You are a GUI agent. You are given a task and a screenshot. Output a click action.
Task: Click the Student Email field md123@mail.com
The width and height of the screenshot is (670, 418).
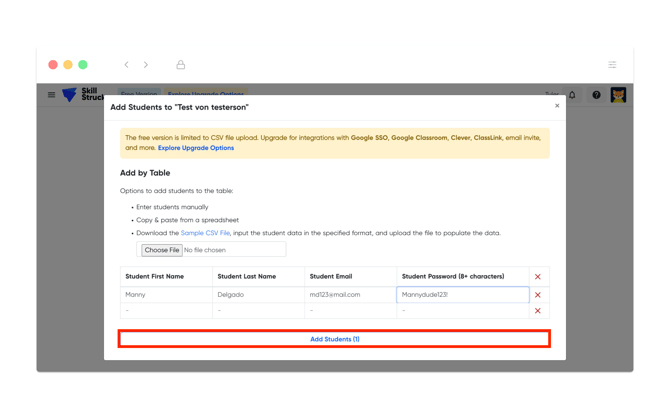coord(350,295)
